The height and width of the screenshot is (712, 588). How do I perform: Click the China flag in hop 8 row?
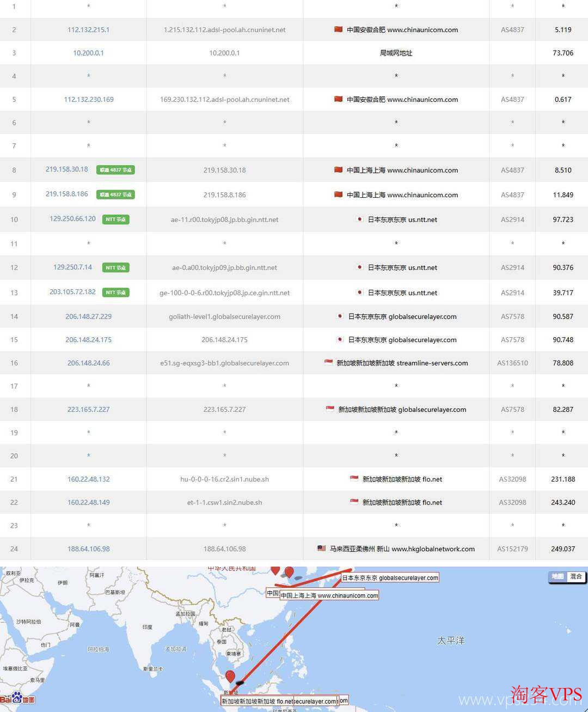338,170
